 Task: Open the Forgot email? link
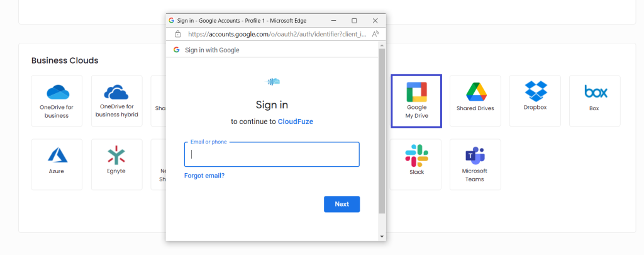[204, 176]
